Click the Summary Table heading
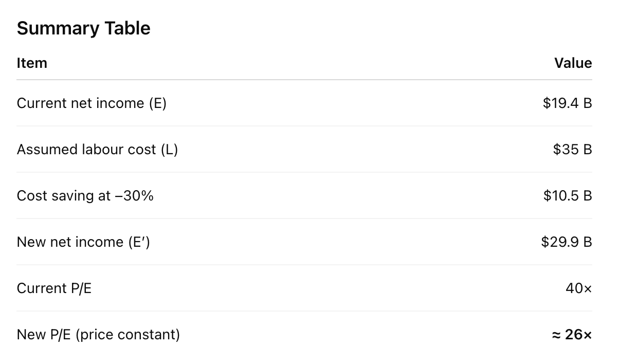The image size is (619, 364). point(83,28)
